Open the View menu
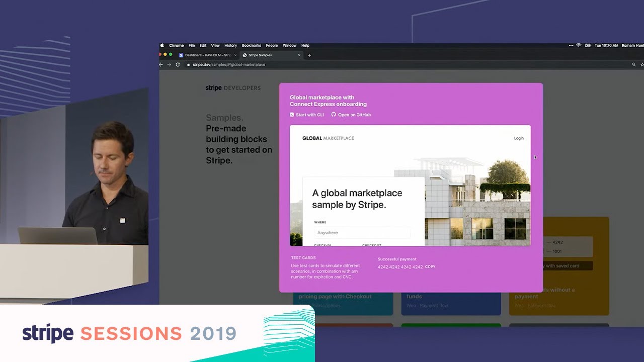644x362 pixels. pyautogui.click(x=215, y=45)
